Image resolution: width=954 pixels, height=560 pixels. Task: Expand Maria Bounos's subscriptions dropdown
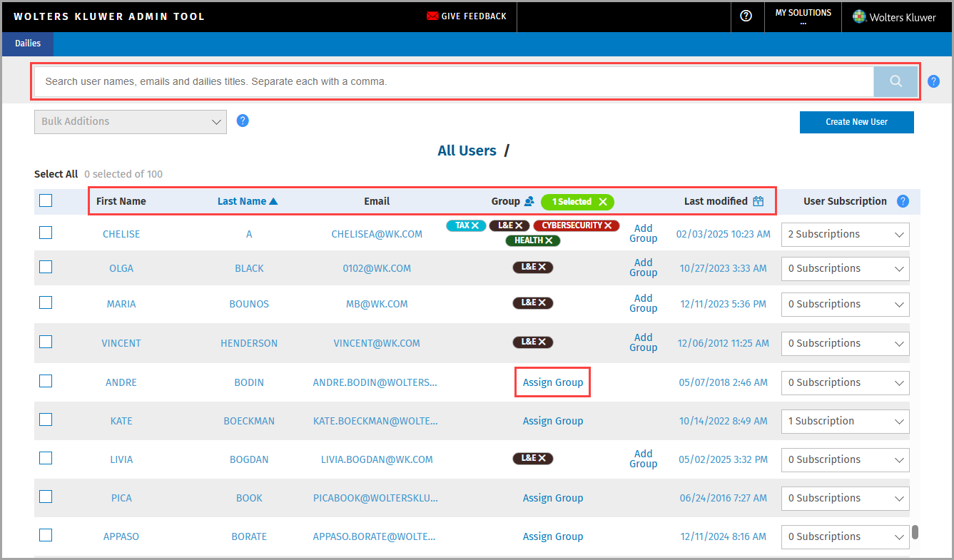coord(846,304)
